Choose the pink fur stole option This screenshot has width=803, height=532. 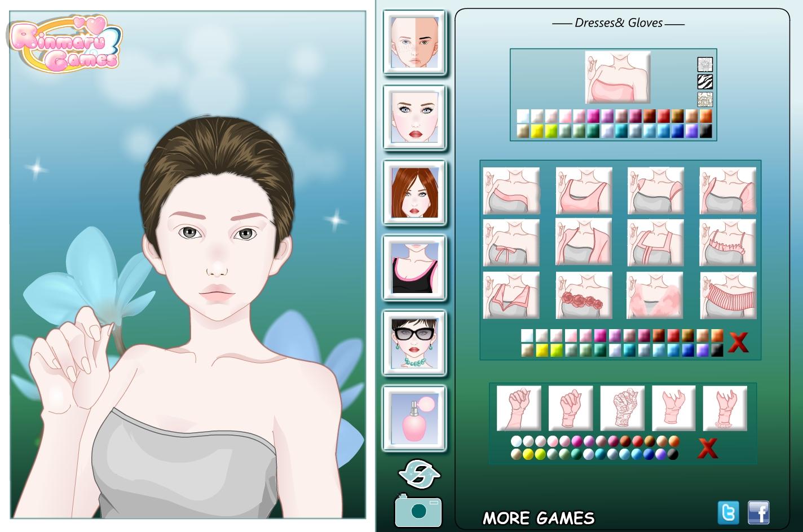pyautogui.click(x=655, y=295)
